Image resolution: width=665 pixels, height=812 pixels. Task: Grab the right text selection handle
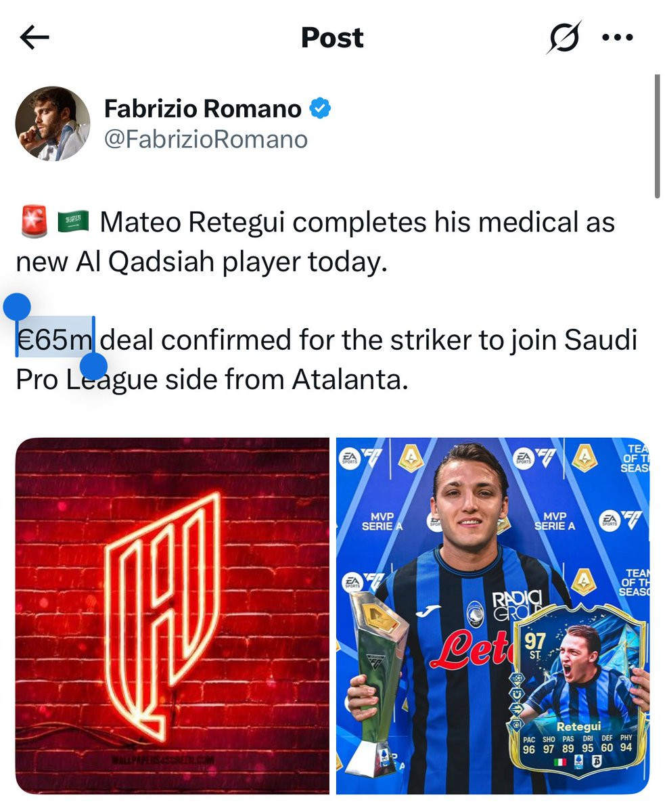point(93,366)
